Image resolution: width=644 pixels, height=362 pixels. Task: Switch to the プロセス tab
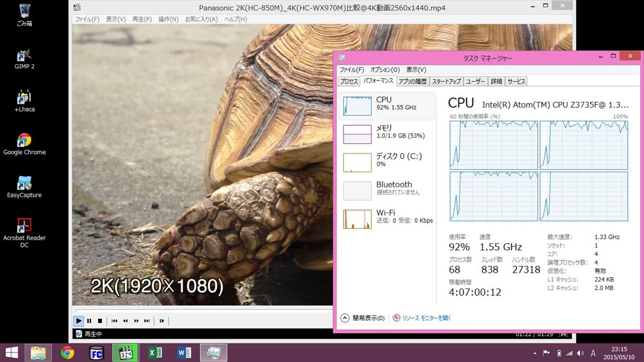click(x=349, y=82)
